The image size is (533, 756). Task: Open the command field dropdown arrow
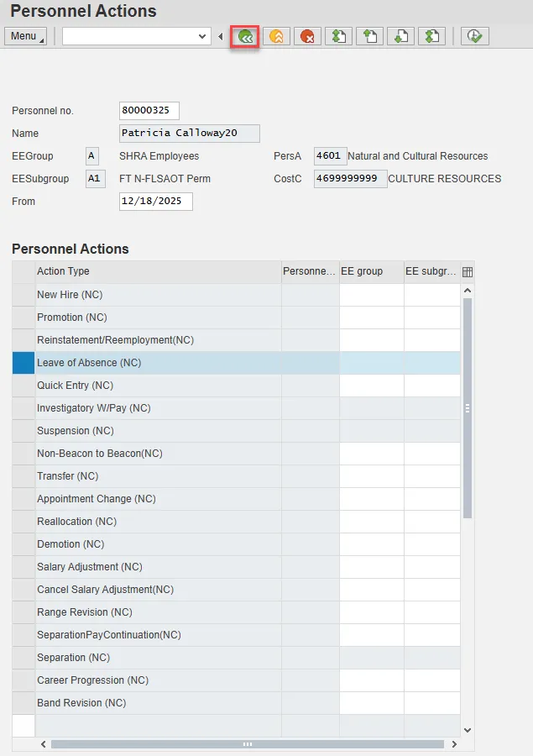tap(201, 36)
